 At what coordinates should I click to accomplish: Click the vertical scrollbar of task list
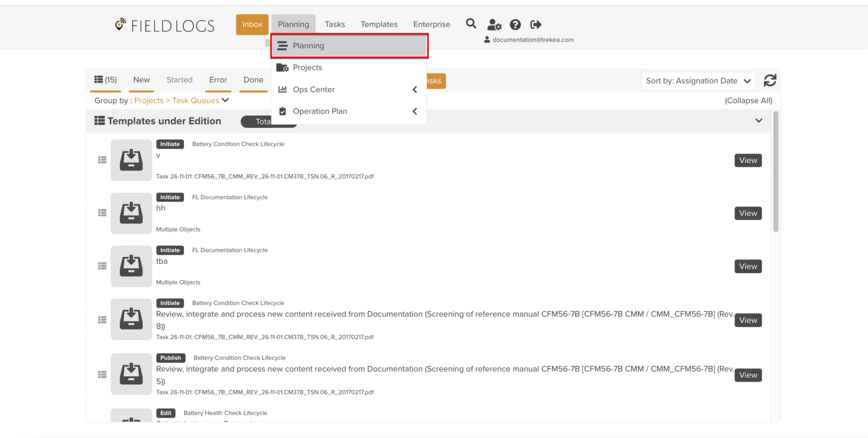(x=776, y=171)
